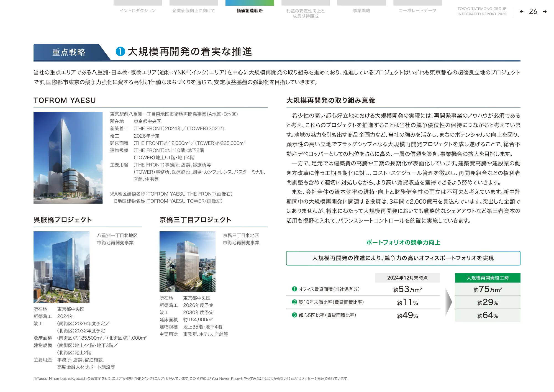The width and height of the screenshot is (554, 392).
Task: Click the blue number 1 heading badge
Action: [x=120, y=52]
